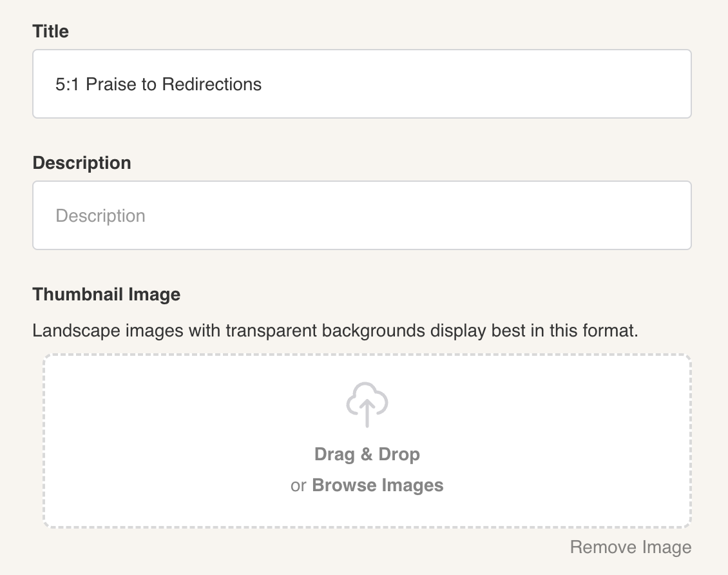Viewport: 728px width, 575px height.
Task: Click the word "transparent" in the hint text
Action: [x=271, y=331]
